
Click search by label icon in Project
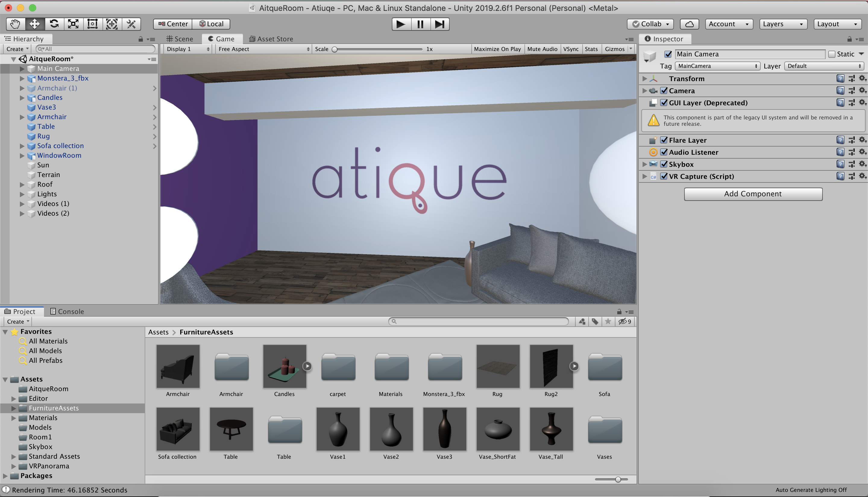pyautogui.click(x=595, y=321)
